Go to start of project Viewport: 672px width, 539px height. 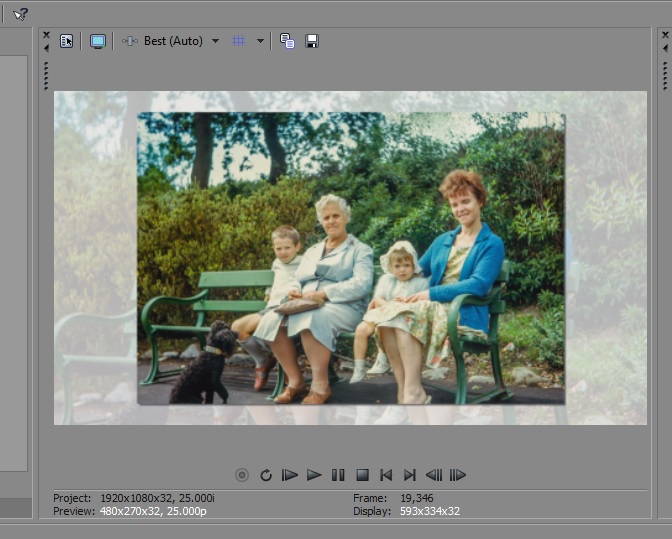point(386,475)
